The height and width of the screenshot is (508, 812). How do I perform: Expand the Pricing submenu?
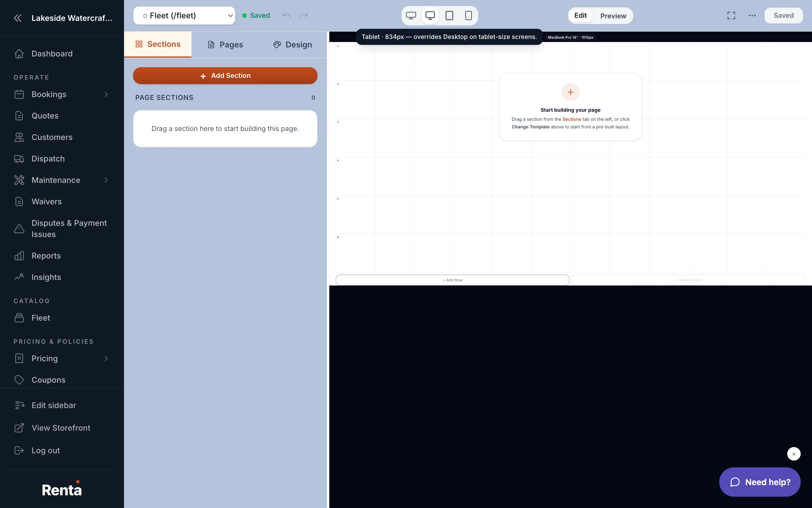coord(106,358)
